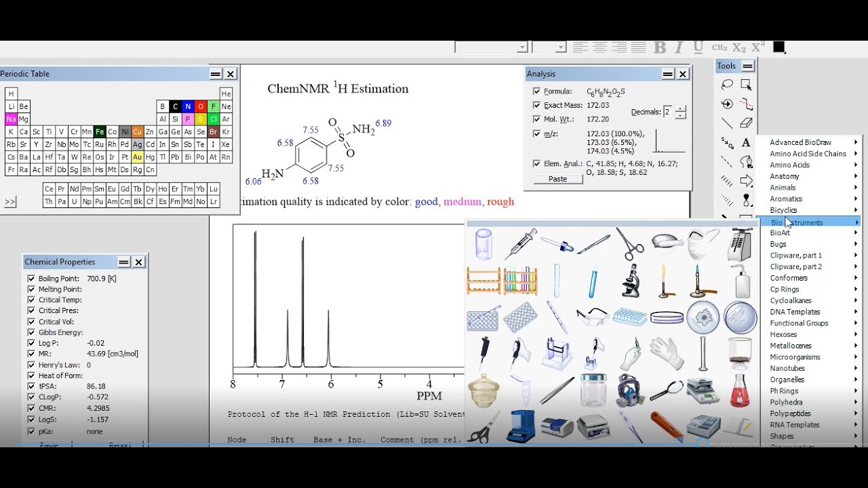Uncheck the m/z checkbox

click(537, 134)
